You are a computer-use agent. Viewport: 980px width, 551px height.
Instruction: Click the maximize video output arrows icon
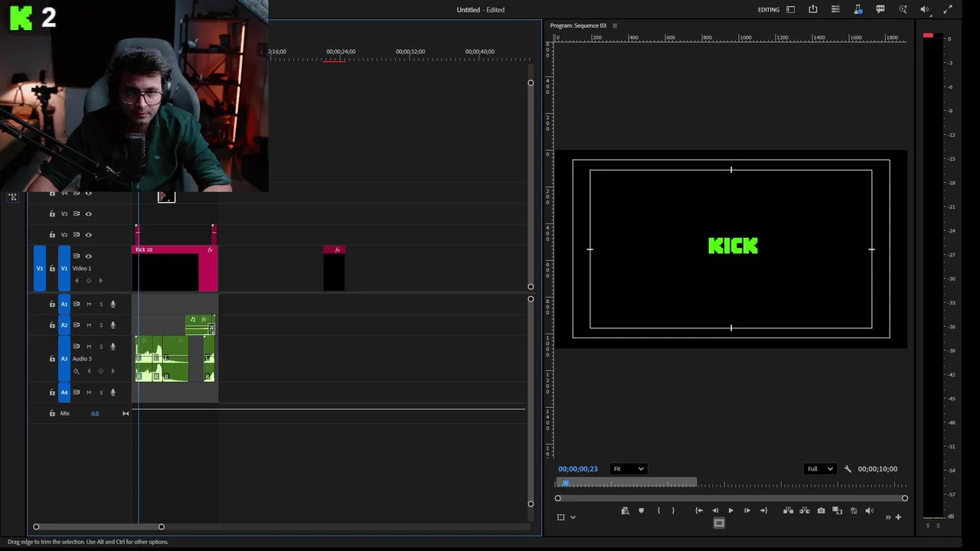(949, 9)
